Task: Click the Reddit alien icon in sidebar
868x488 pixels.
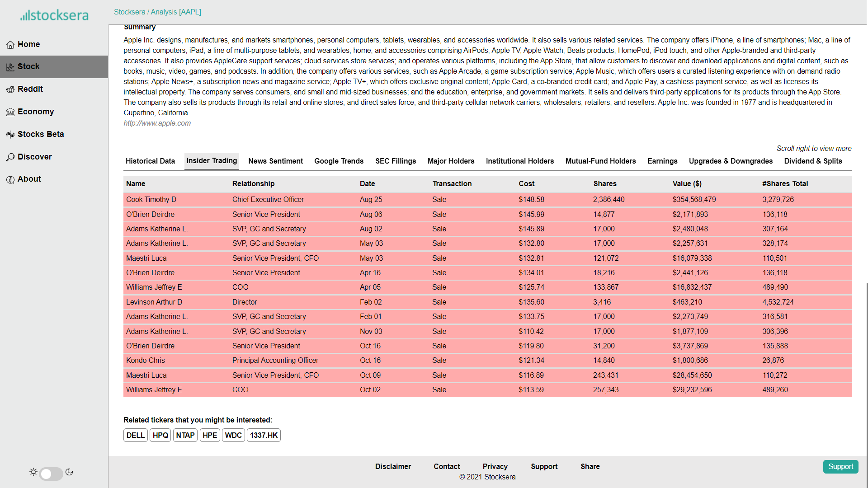Action: (x=10, y=89)
